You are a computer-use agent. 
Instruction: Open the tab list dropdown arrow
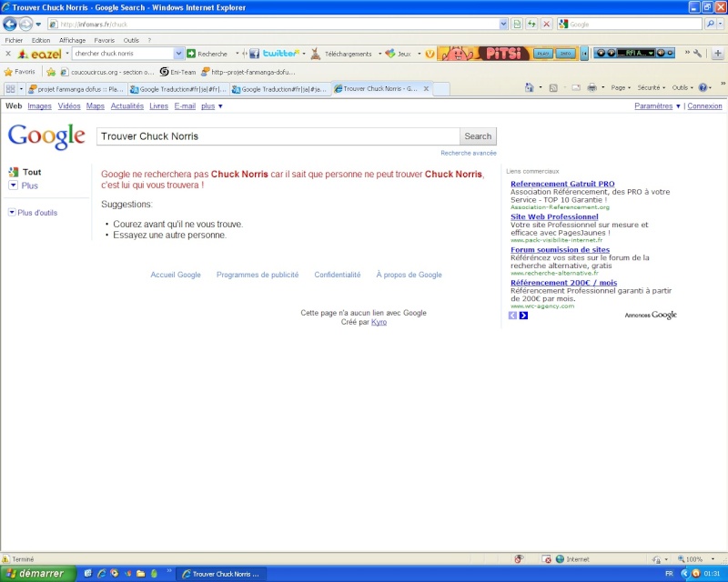coord(21,88)
